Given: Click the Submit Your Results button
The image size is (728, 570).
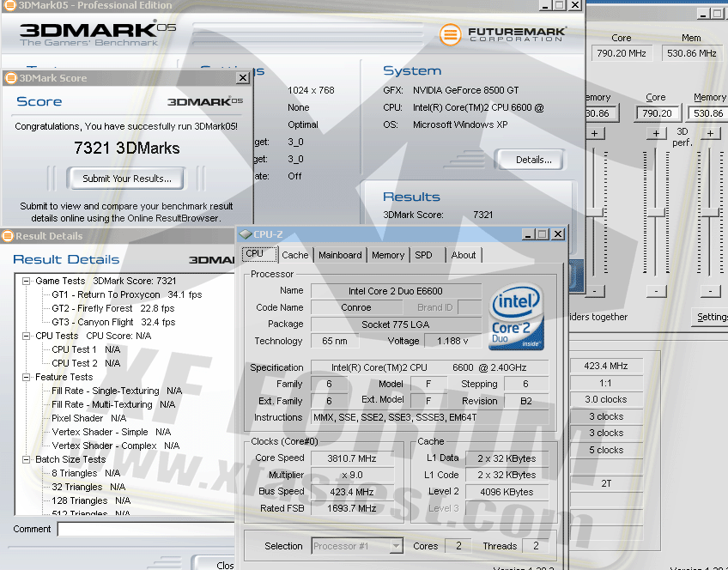Looking at the screenshot, I should tap(126, 179).
